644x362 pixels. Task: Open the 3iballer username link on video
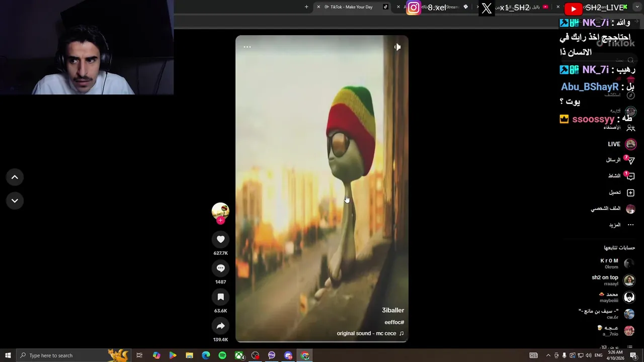tap(393, 310)
